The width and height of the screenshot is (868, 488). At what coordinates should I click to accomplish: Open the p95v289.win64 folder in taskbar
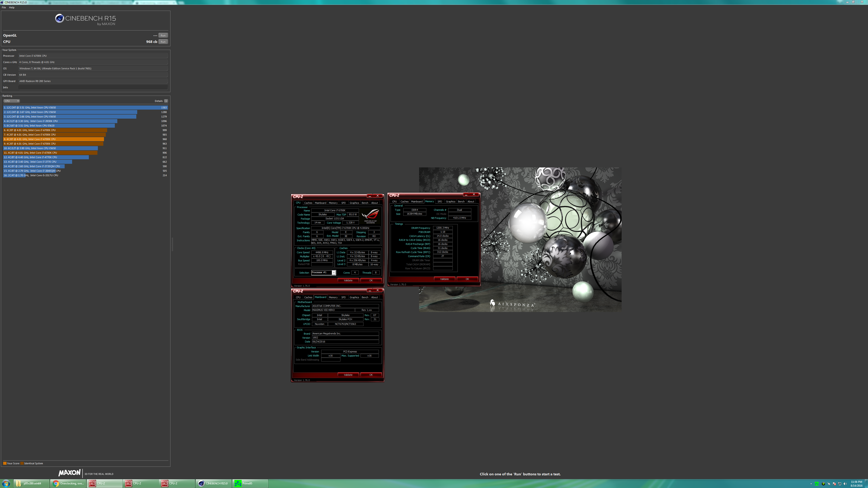[31, 483]
